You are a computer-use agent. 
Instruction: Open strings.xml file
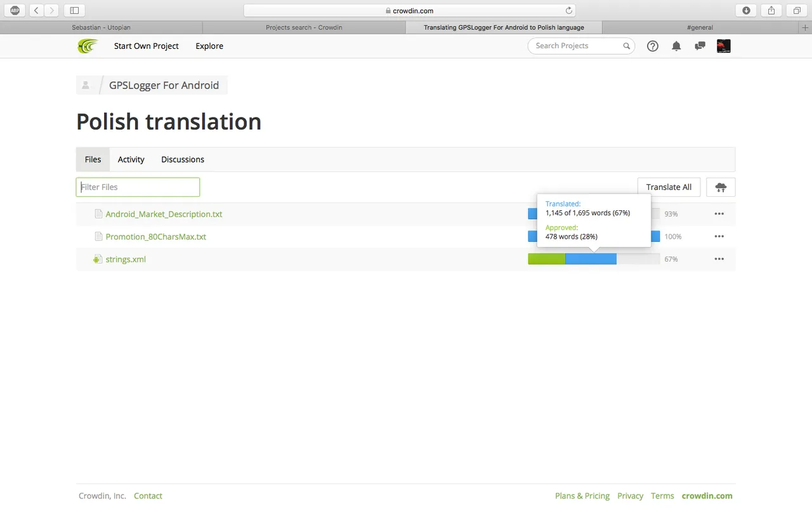click(x=126, y=259)
